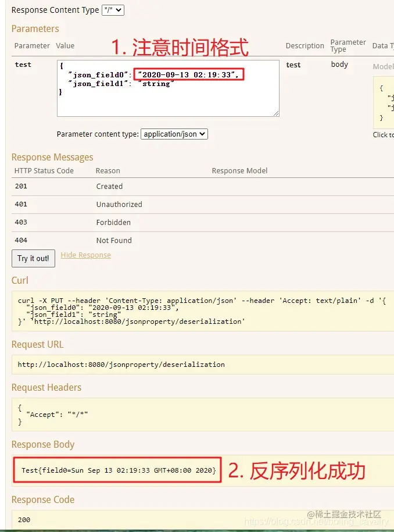
Task: Select the 401 status code cell
Action: [x=21, y=204]
